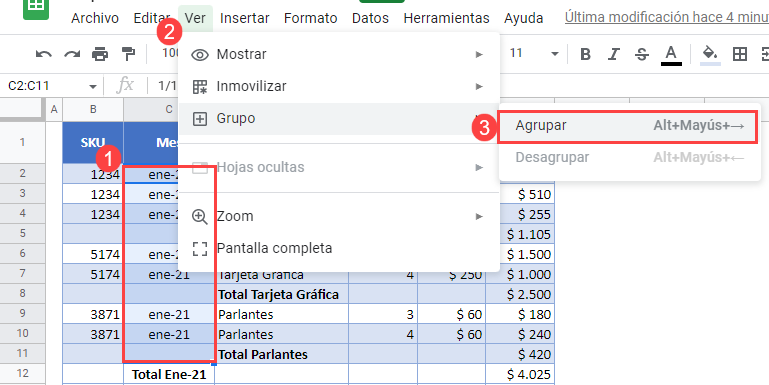Click the fx formula icon
769x385 pixels.
[125, 85]
